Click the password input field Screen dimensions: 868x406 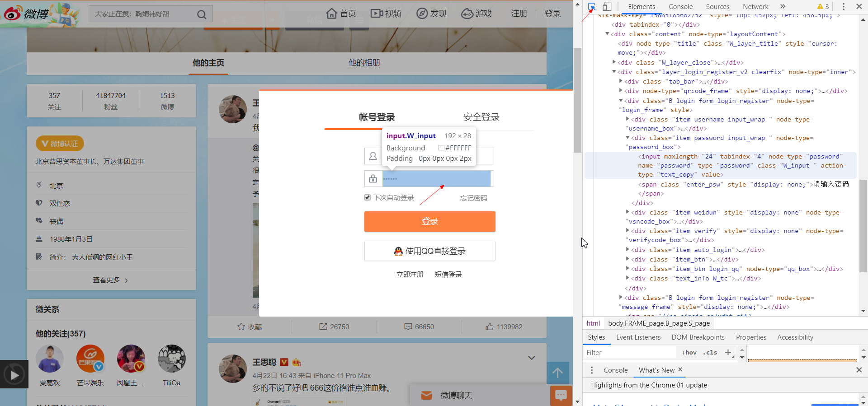click(437, 179)
